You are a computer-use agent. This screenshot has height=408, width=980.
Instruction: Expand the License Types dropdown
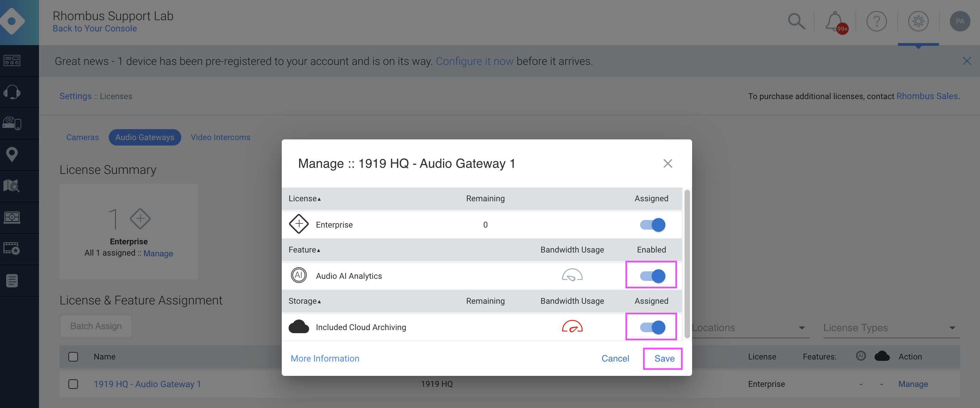[x=891, y=327]
